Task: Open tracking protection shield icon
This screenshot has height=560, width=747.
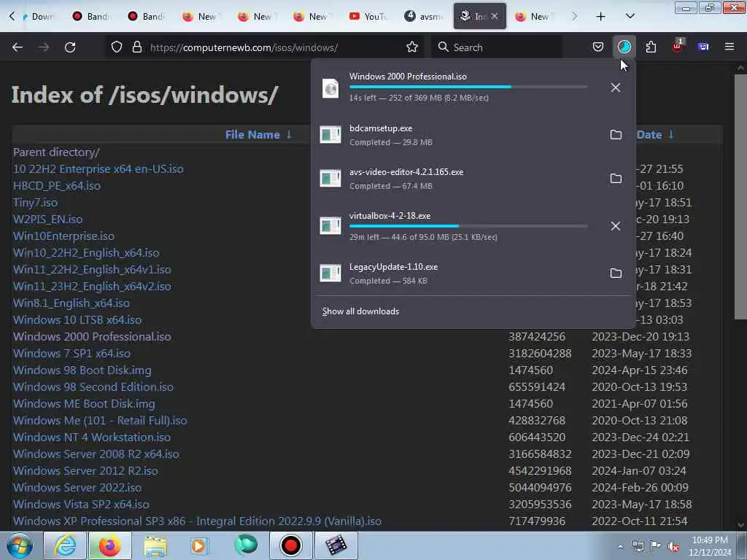Action: [117, 47]
